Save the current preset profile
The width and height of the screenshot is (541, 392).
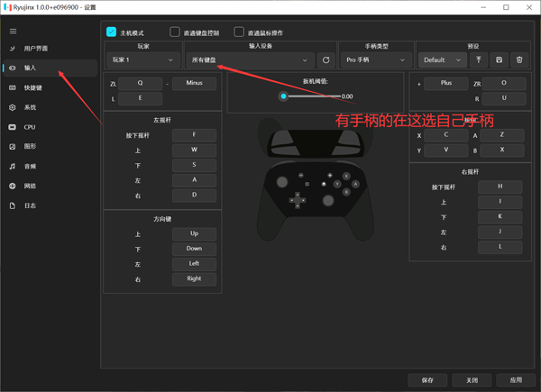click(499, 60)
